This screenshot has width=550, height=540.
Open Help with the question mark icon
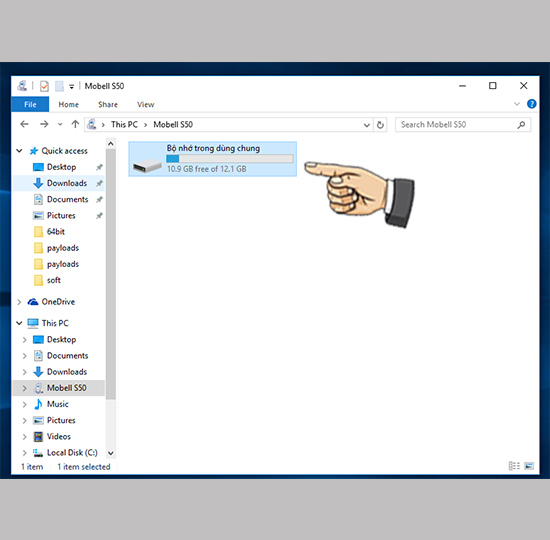point(531,104)
